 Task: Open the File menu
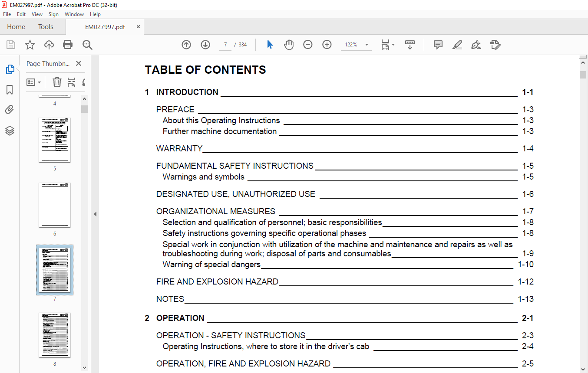[x=7, y=14]
